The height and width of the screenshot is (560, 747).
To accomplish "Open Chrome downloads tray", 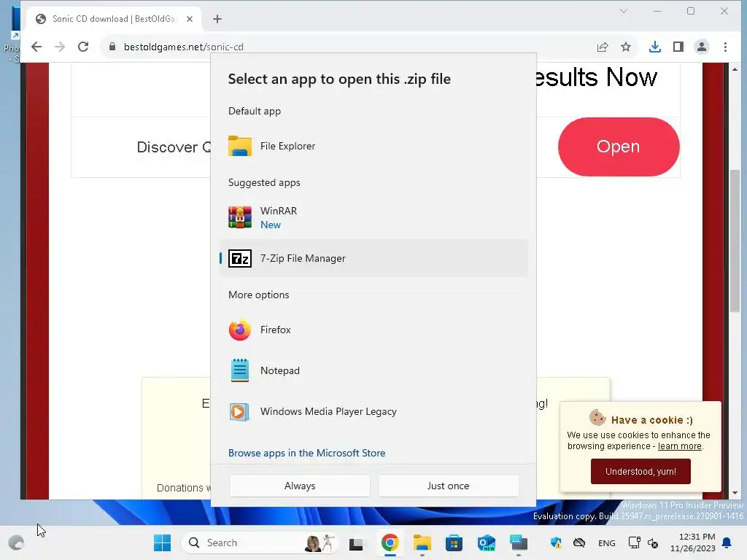I will (x=655, y=47).
